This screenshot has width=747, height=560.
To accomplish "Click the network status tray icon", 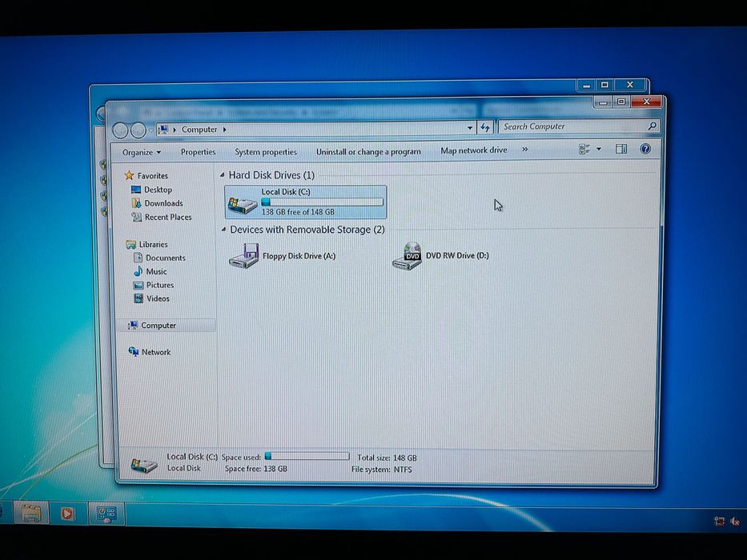I will [719, 521].
